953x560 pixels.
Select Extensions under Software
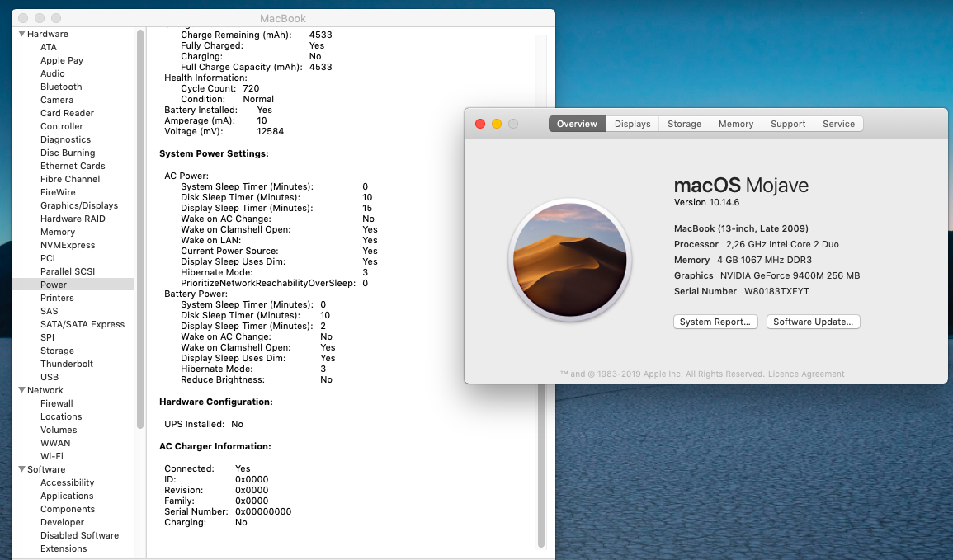tap(64, 548)
